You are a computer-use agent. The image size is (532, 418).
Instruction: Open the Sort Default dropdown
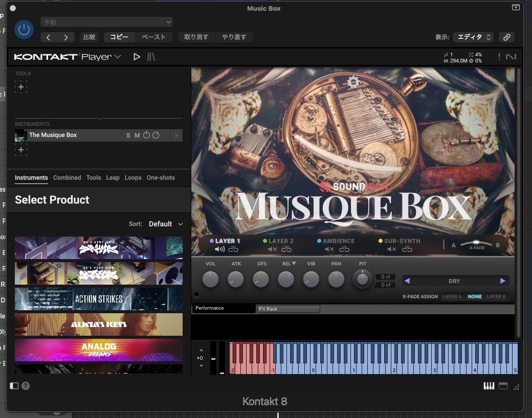tap(166, 224)
